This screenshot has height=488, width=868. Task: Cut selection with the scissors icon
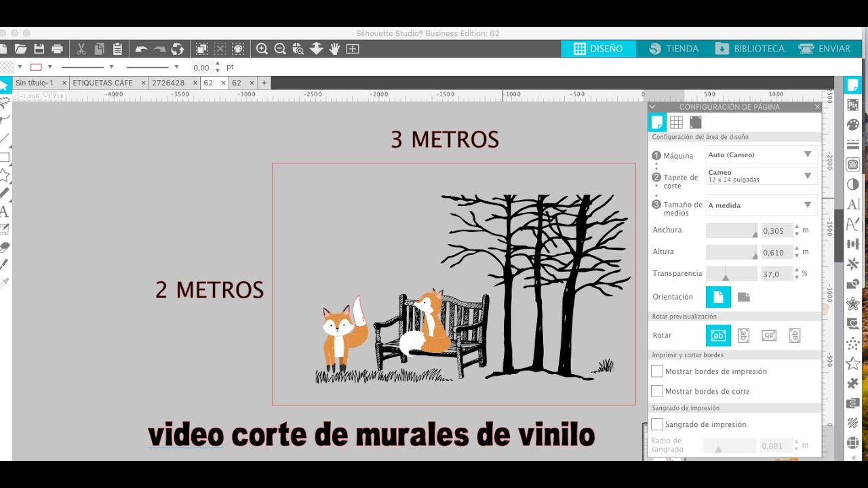(81, 49)
